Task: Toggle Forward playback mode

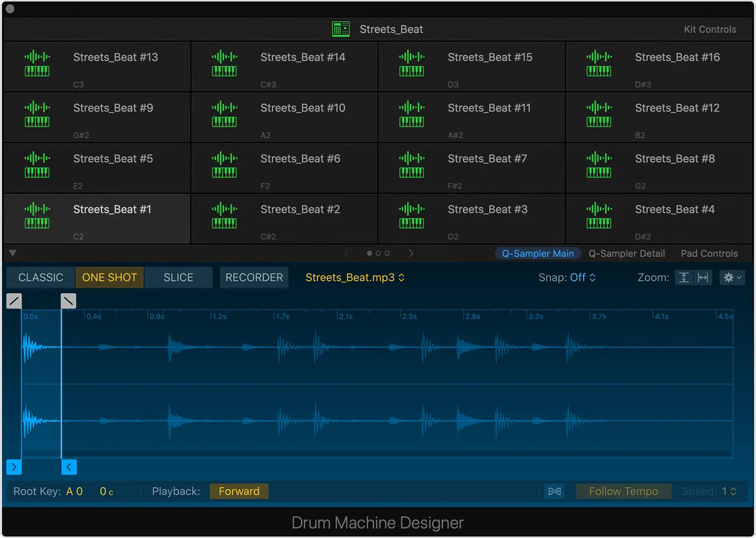Action: point(239,491)
